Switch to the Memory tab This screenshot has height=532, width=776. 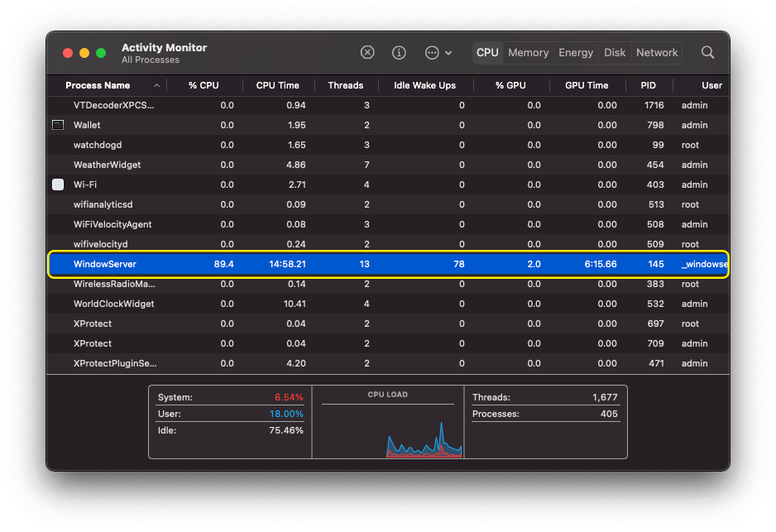[x=528, y=52]
